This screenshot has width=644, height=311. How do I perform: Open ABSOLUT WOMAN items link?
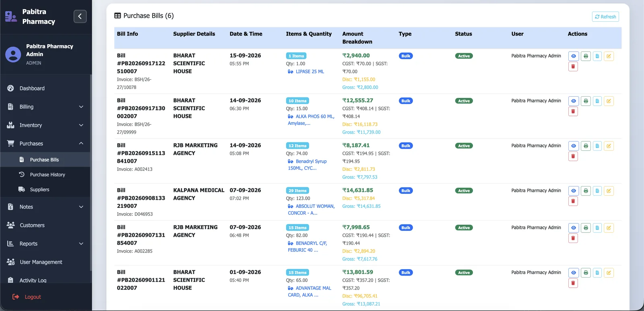pos(311,209)
